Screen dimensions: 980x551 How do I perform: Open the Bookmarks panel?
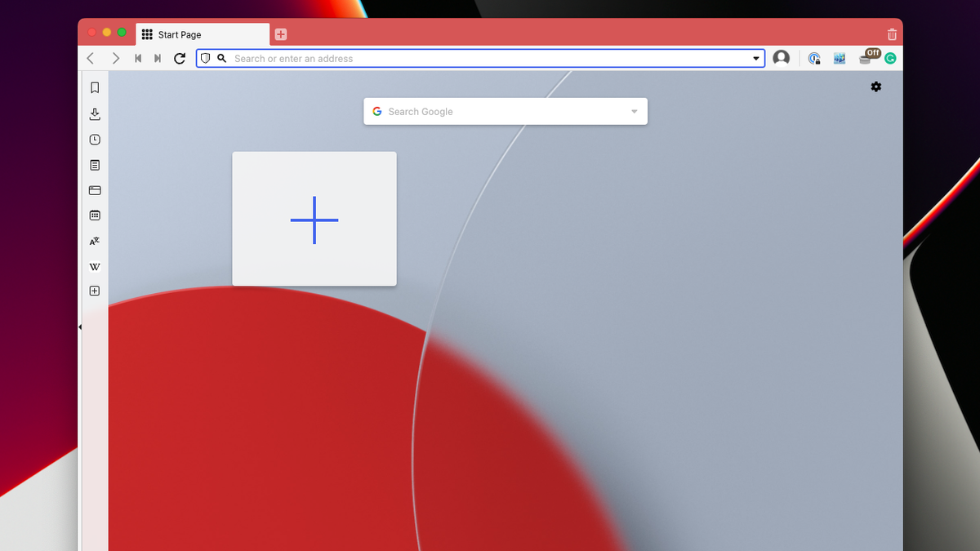click(x=95, y=88)
